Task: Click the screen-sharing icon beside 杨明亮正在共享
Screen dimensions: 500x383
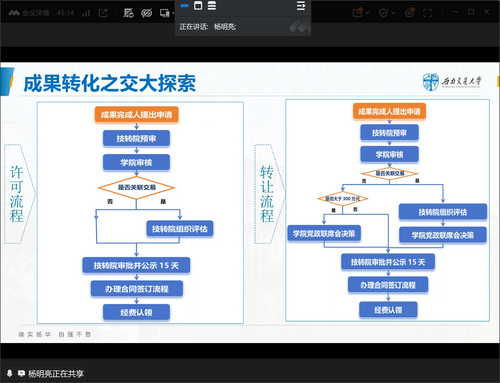Action: [21, 373]
